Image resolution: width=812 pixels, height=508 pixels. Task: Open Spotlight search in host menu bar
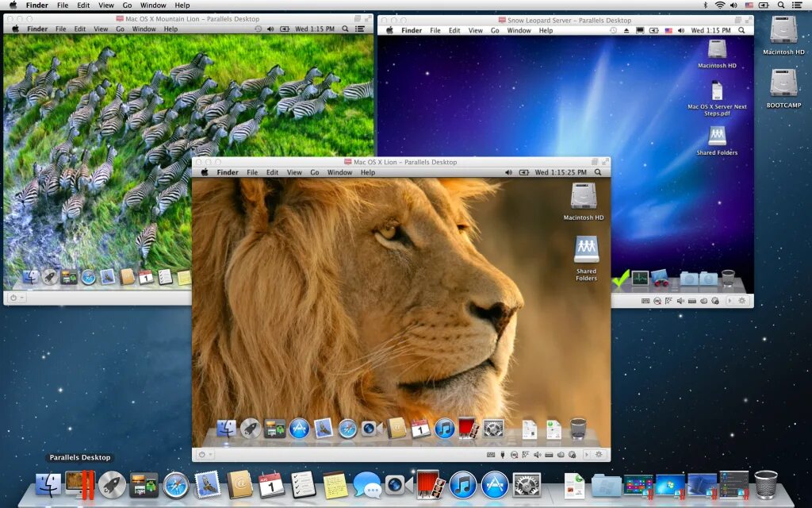coord(781,6)
